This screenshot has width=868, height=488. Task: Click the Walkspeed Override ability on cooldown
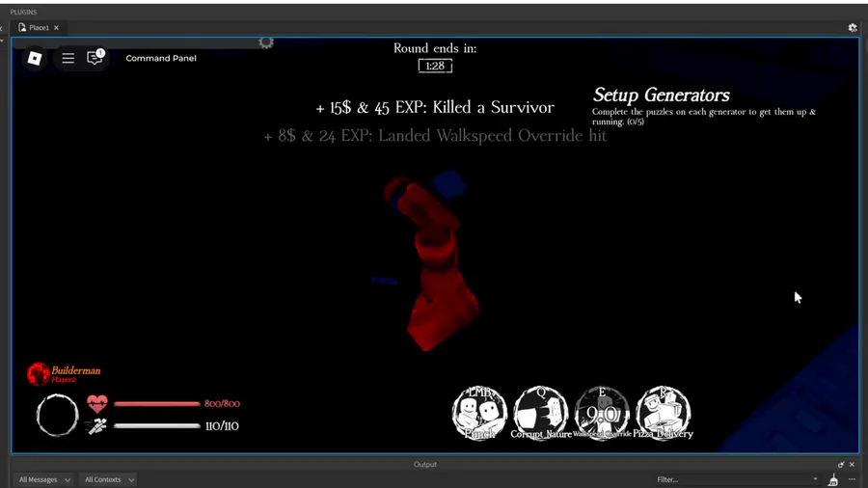602,414
